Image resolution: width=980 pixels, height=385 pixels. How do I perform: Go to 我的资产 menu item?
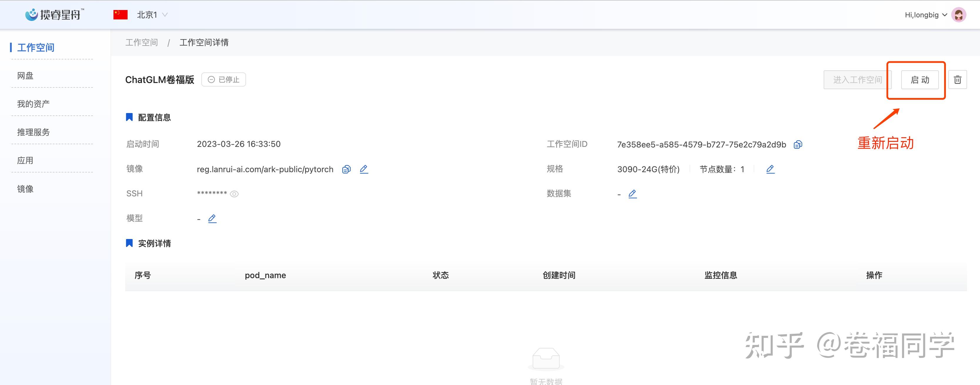34,104
